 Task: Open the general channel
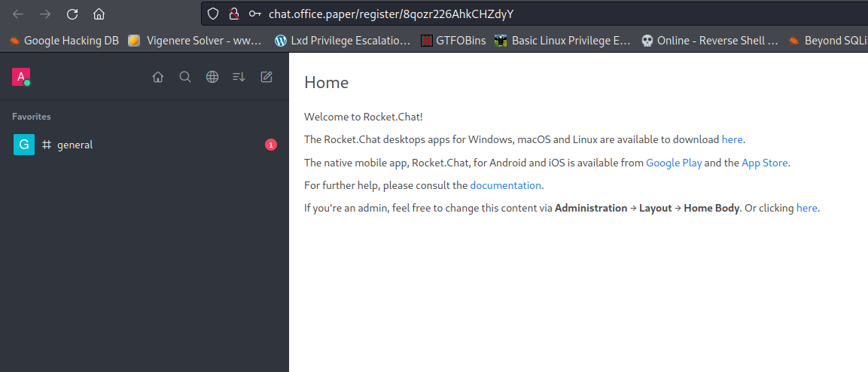point(75,145)
